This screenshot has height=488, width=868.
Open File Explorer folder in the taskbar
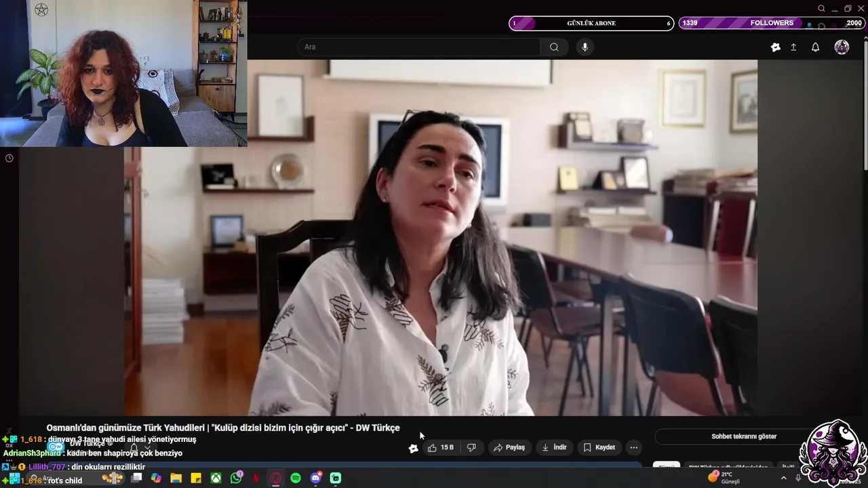coord(176,478)
